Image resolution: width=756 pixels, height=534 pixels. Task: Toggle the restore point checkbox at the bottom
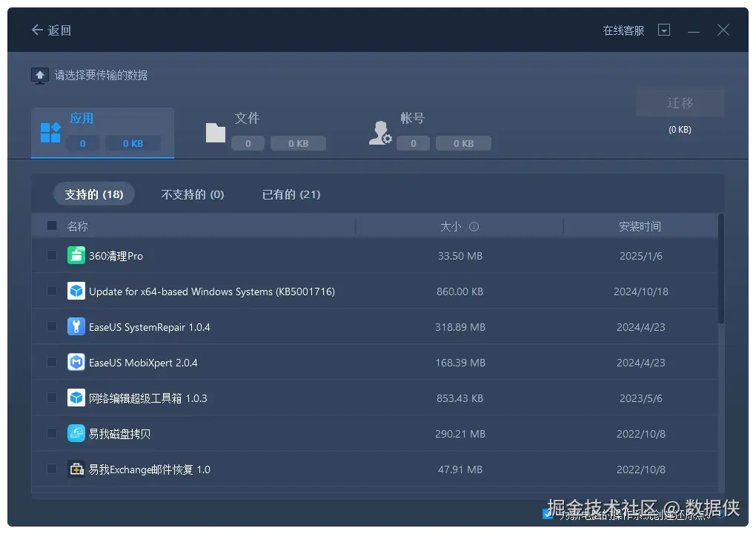point(548,514)
